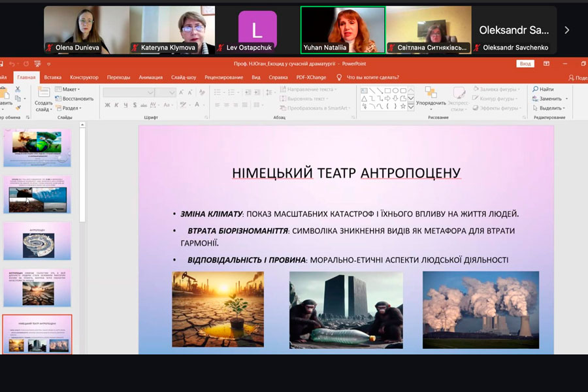The image size is (588, 392).
Task: Toggle underline Ч formatting
Action: tap(125, 105)
